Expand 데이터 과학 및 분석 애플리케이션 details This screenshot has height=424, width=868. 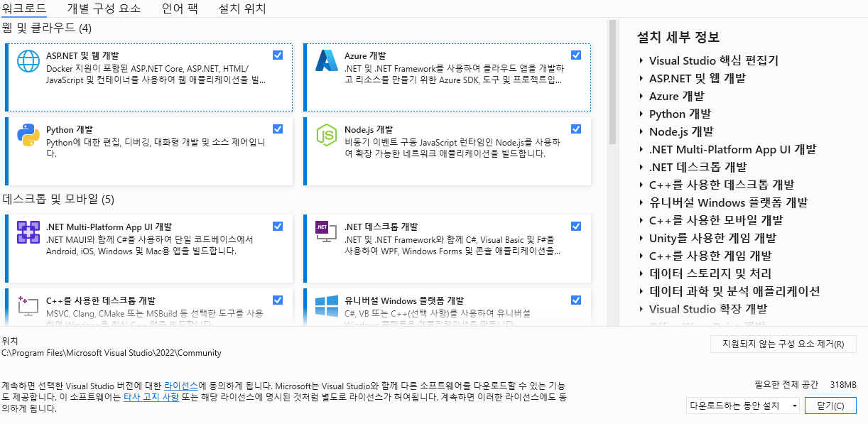pyautogui.click(x=641, y=291)
